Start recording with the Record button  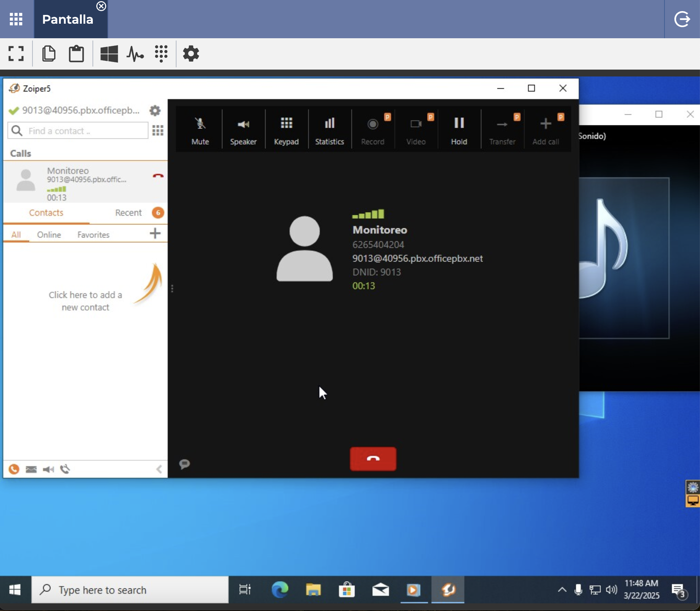click(x=373, y=131)
